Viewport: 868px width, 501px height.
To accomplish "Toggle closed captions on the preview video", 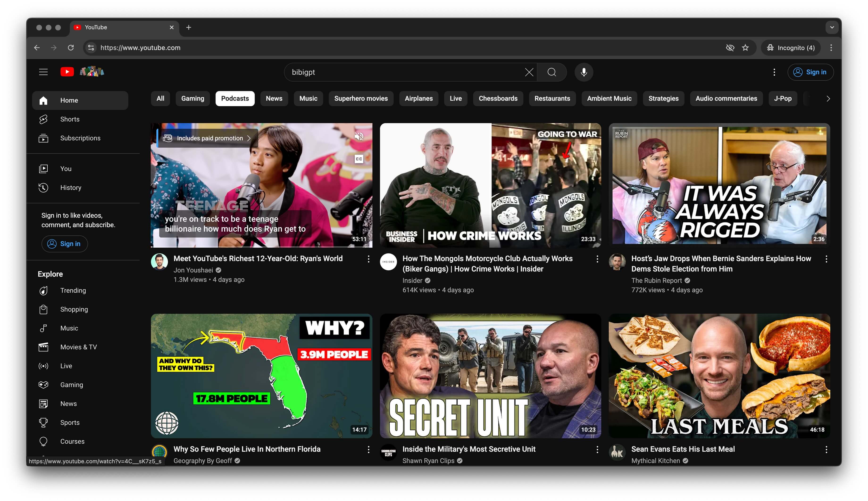I will (x=359, y=159).
